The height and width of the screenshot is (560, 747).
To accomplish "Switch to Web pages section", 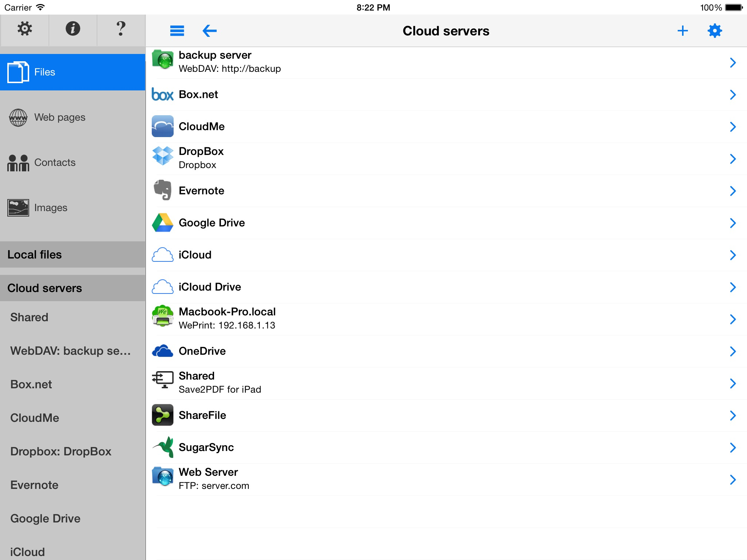I will [x=60, y=117].
